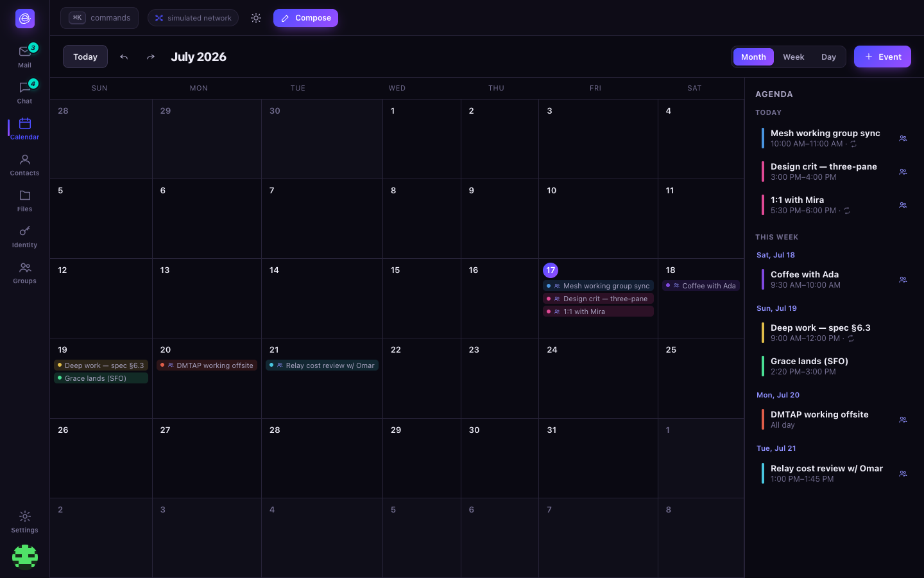The width and height of the screenshot is (924, 578).
Task: Open agenda item Deep work — spec §6.3
Action: coord(834,333)
